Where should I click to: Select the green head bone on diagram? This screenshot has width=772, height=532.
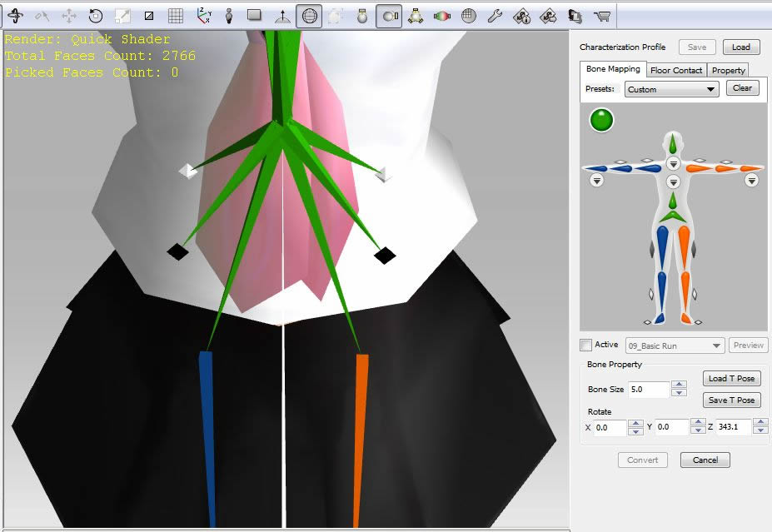pos(673,143)
